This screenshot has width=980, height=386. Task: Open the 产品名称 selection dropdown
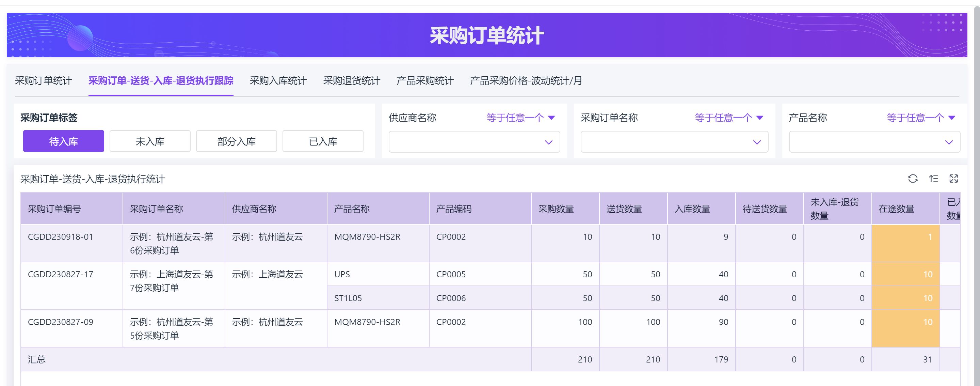click(874, 142)
